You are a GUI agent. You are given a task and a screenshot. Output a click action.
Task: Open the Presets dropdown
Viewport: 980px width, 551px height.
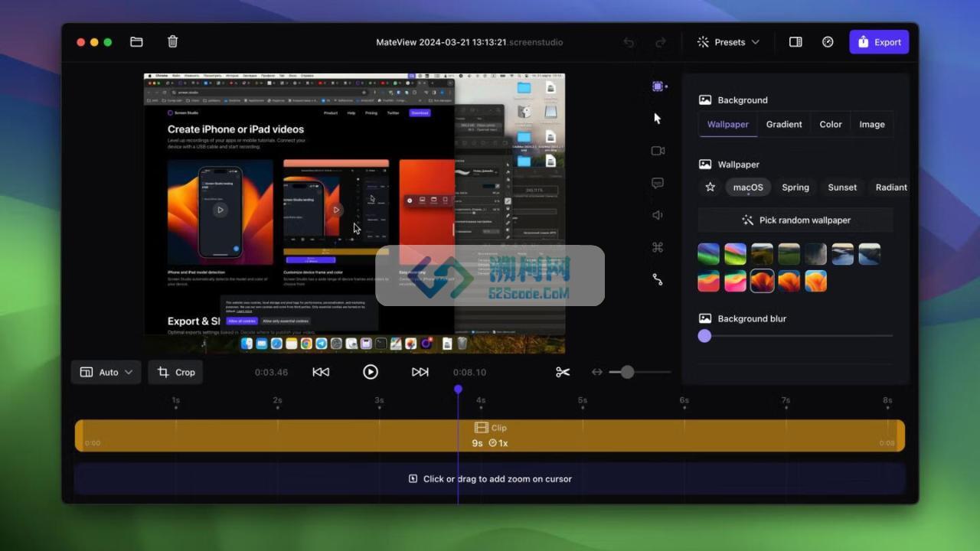pyautogui.click(x=728, y=42)
